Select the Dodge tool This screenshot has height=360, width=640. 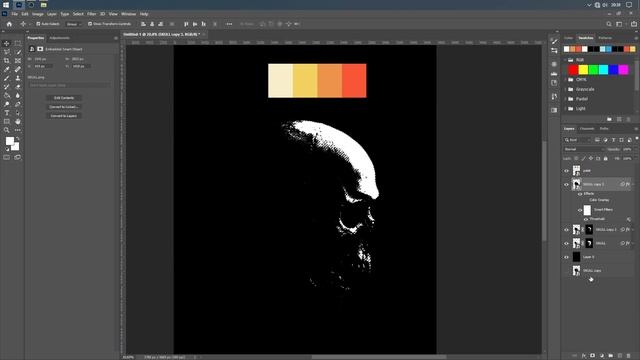coord(7,104)
